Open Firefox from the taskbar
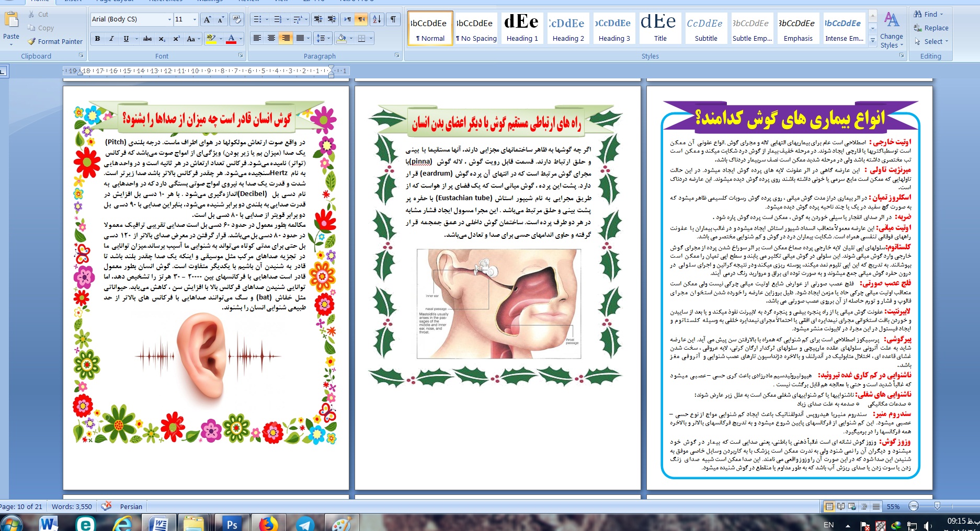This screenshot has height=531, width=980. [268, 524]
